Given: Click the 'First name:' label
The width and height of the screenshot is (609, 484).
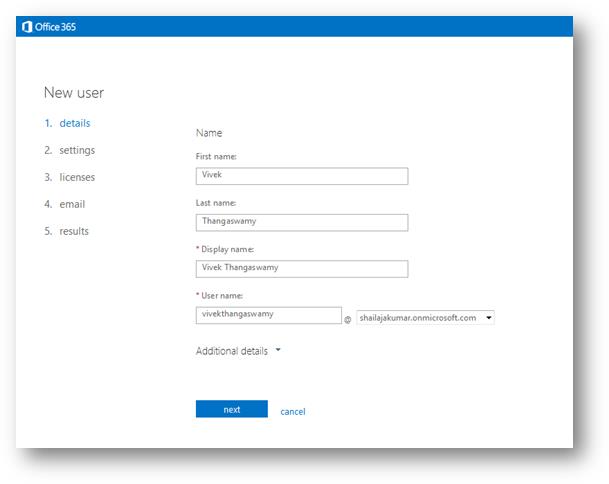Looking at the screenshot, I should tap(216, 156).
